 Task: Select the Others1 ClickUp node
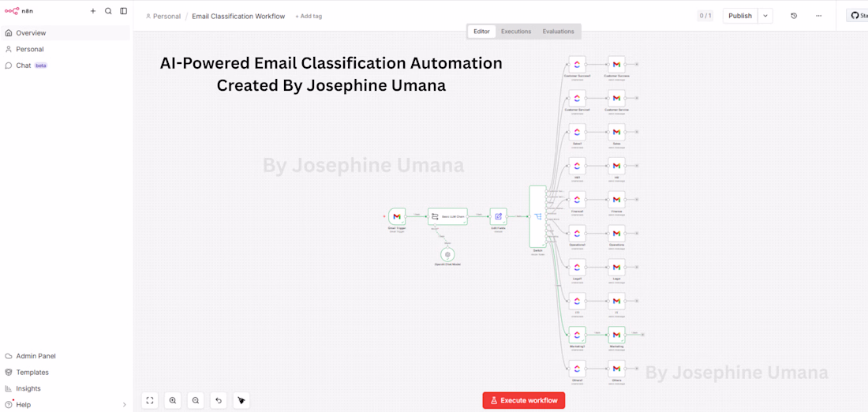pyautogui.click(x=578, y=369)
